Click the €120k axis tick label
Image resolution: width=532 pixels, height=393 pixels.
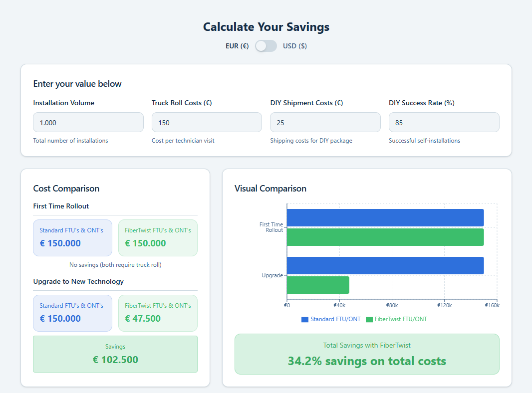click(445, 305)
